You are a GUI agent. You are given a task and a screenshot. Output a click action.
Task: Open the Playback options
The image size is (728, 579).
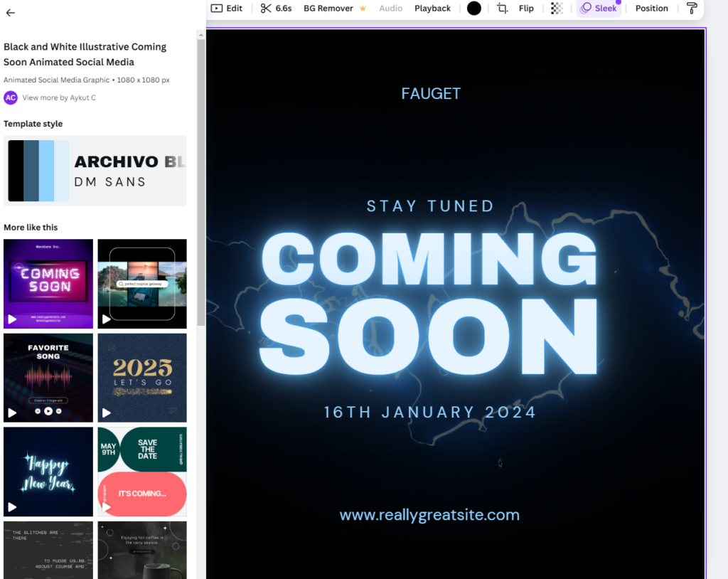[432, 9]
